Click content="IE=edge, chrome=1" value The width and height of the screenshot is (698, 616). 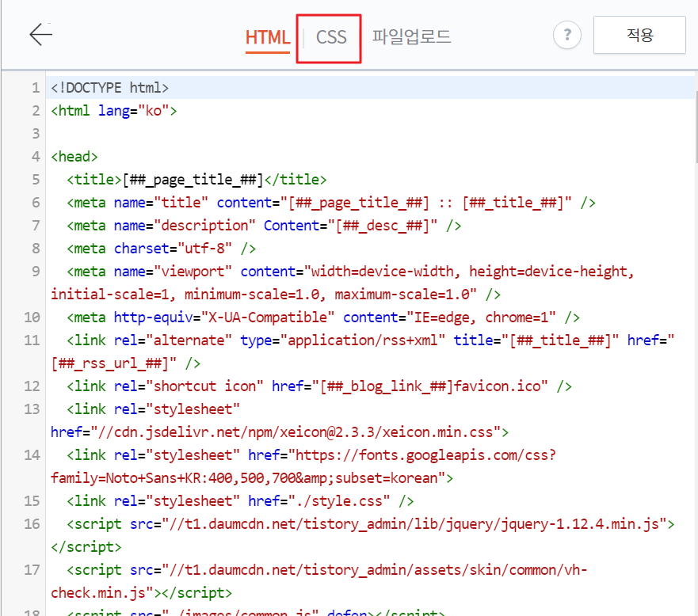[449, 318]
